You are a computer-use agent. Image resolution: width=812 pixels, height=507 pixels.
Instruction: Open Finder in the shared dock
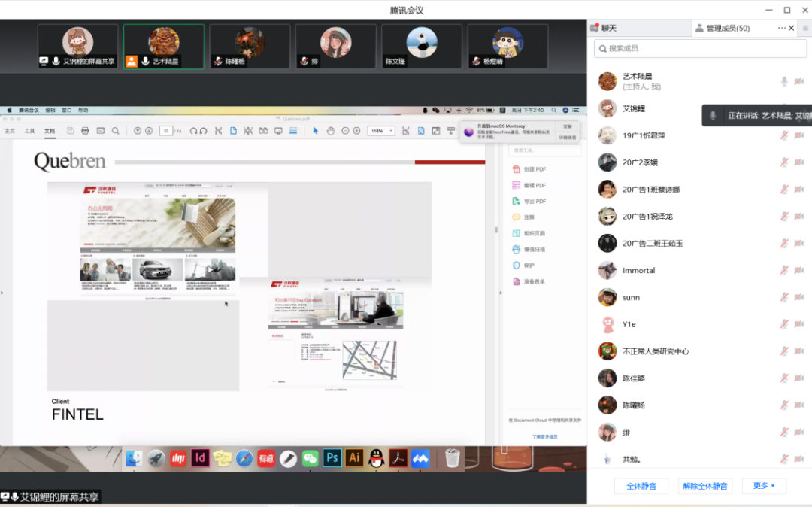134,458
